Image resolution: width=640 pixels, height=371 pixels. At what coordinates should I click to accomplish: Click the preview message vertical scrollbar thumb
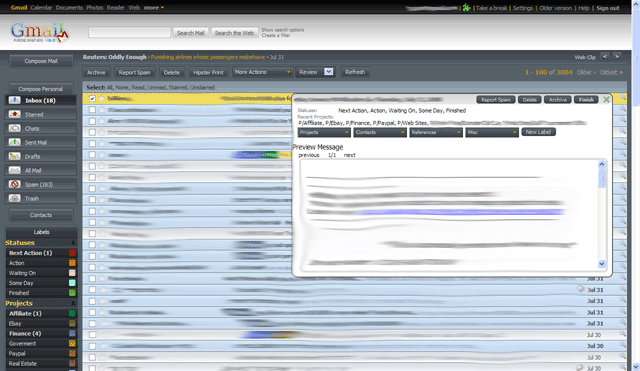(602, 178)
